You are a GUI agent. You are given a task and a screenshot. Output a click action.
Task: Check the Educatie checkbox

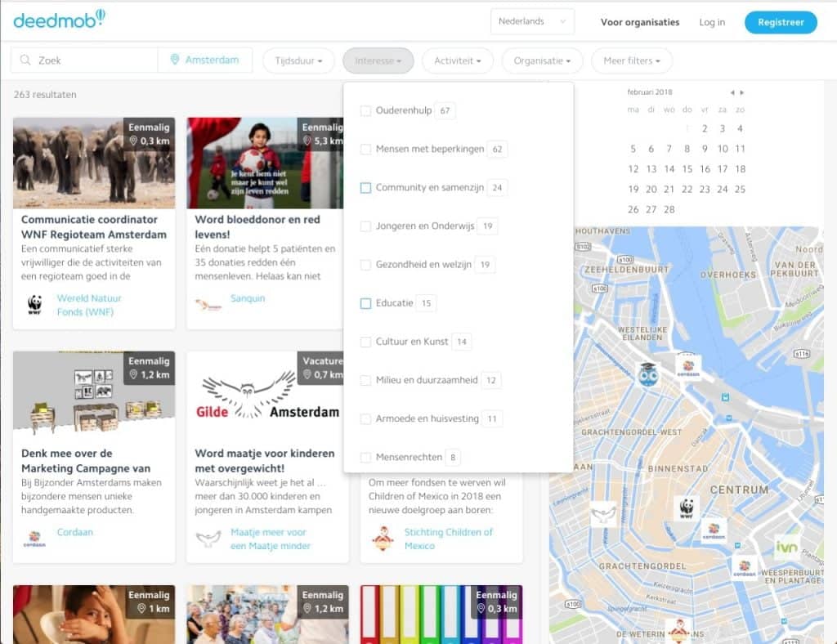365,303
